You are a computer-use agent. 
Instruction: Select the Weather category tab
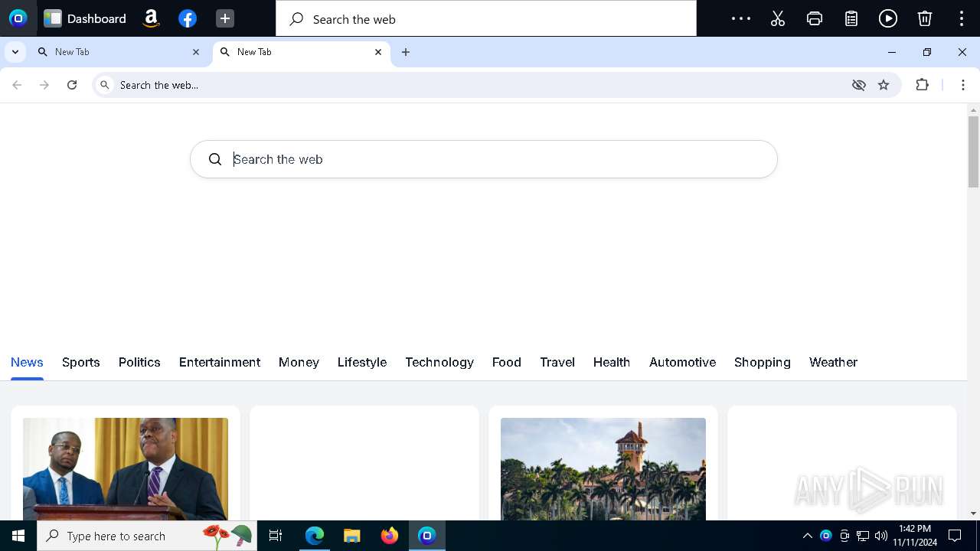(833, 363)
